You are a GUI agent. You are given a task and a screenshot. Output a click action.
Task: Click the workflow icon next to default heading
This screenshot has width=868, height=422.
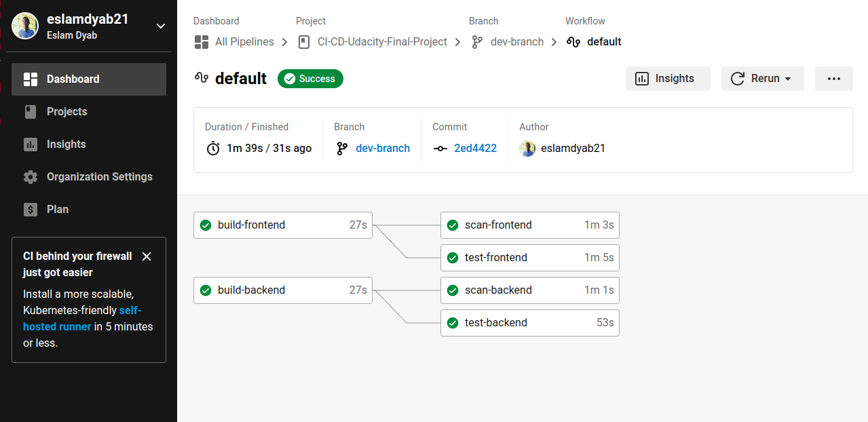[x=201, y=78]
